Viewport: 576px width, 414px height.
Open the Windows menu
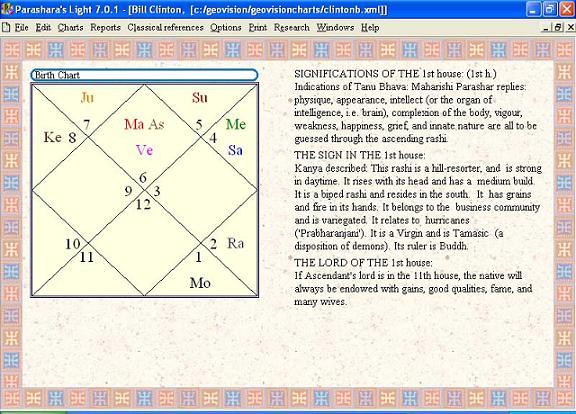(335, 28)
